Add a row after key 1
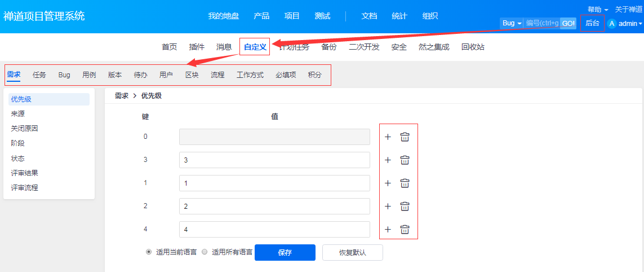 point(387,183)
